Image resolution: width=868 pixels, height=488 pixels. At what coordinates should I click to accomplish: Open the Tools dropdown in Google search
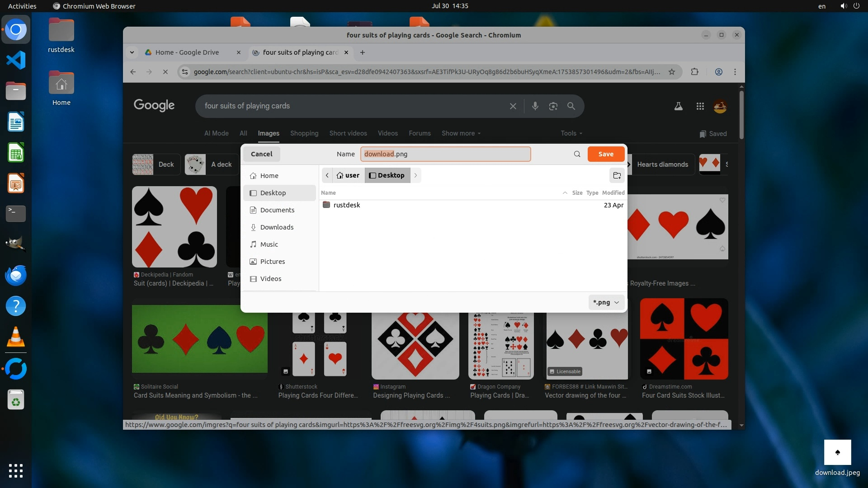[x=571, y=133]
